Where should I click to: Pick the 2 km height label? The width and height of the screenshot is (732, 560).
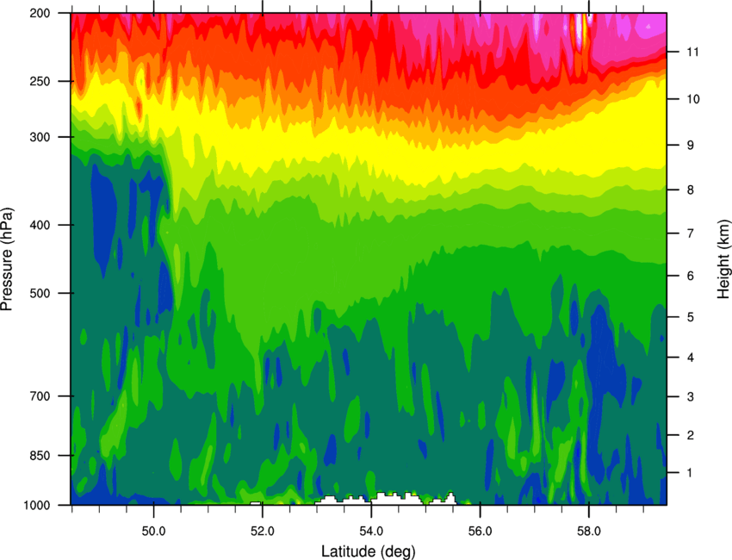pos(690,435)
